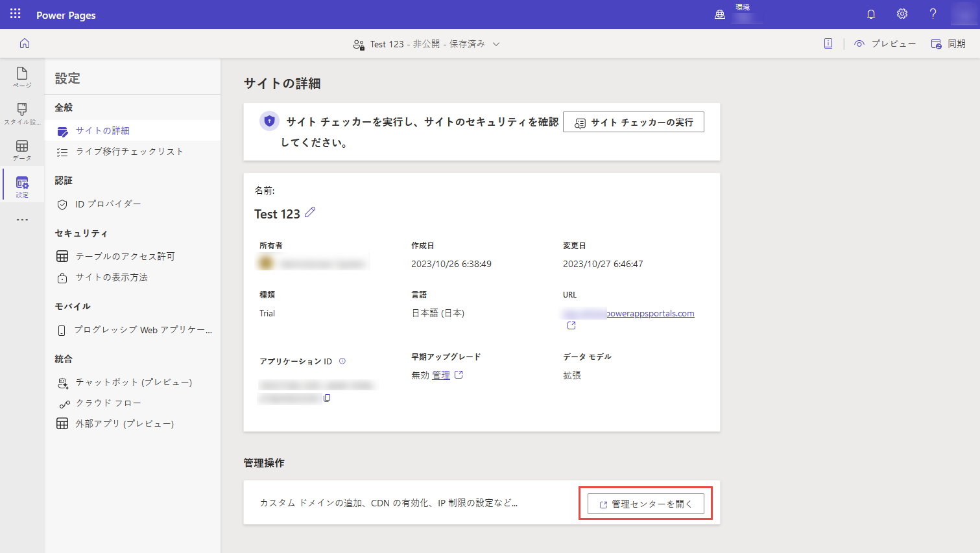980x553 pixels.
Task: Click the pencil icon to edit site name
Action: point(310,212)
